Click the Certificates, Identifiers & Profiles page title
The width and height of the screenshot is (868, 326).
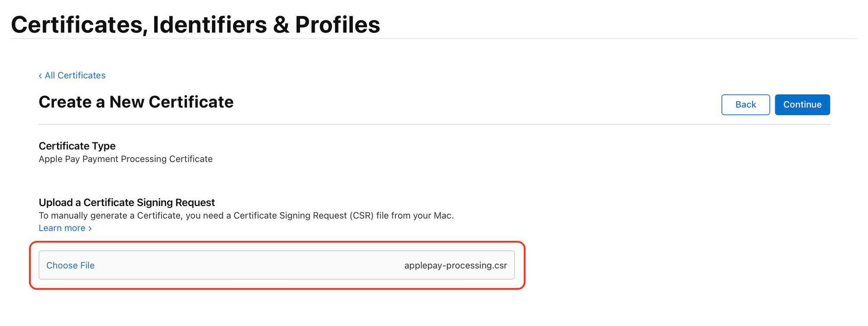coord(196,25)
